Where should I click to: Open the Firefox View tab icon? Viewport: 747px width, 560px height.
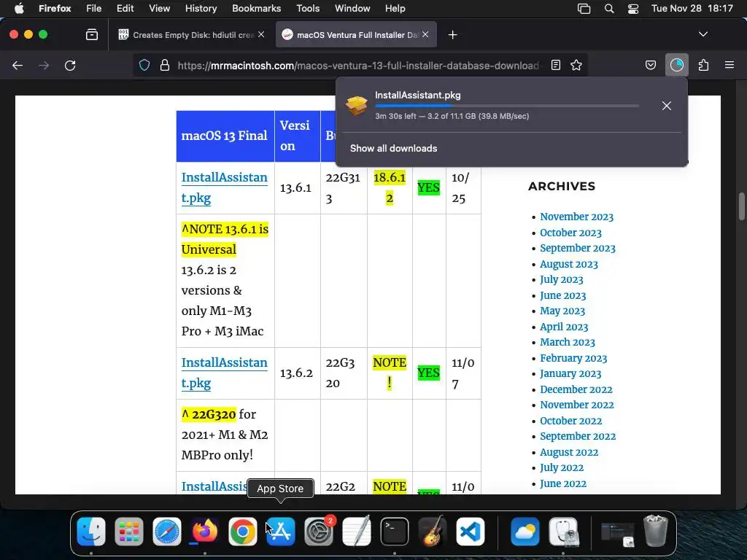click(92, 35)
